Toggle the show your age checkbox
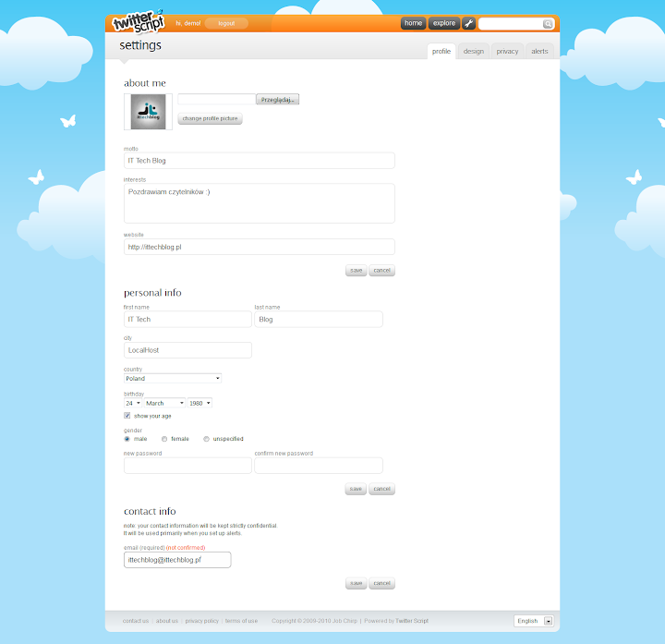Image resolution: width=665 pixels, height=644 pixels. click(x=127, y=416)
